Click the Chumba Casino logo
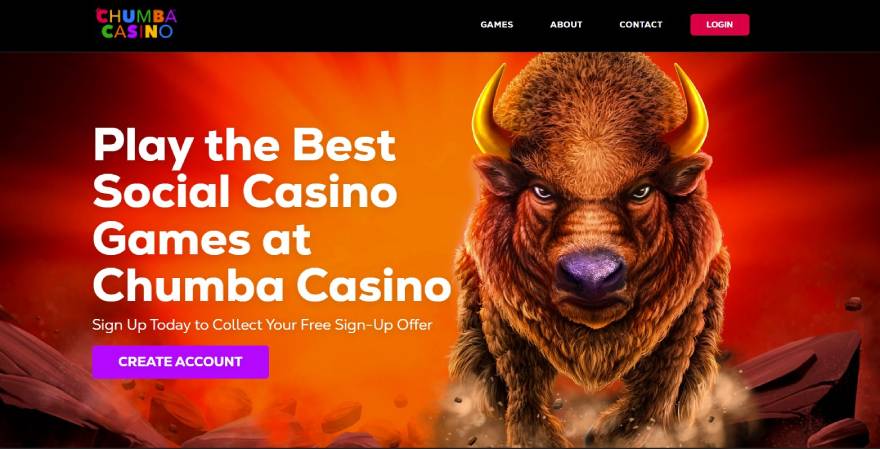Screen dimensions: 880x449 coord(136,24)
